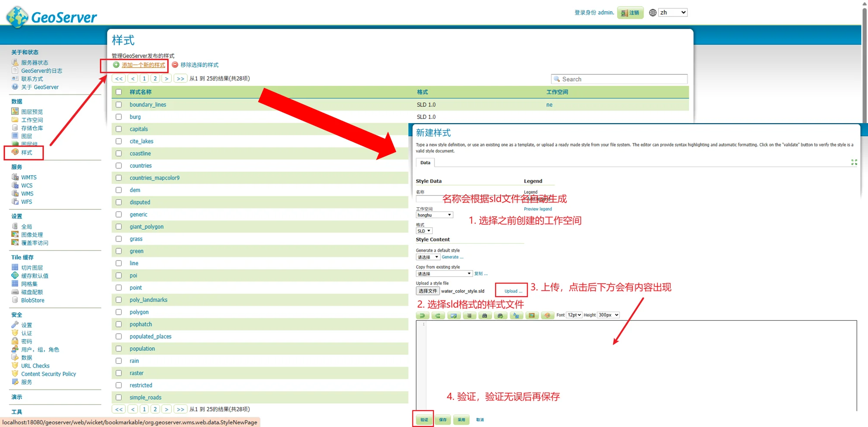This screenshot has width=868, height=427.
Task: Click the SLD format selector
Action: pyautogui.click(x=424, y=231)
